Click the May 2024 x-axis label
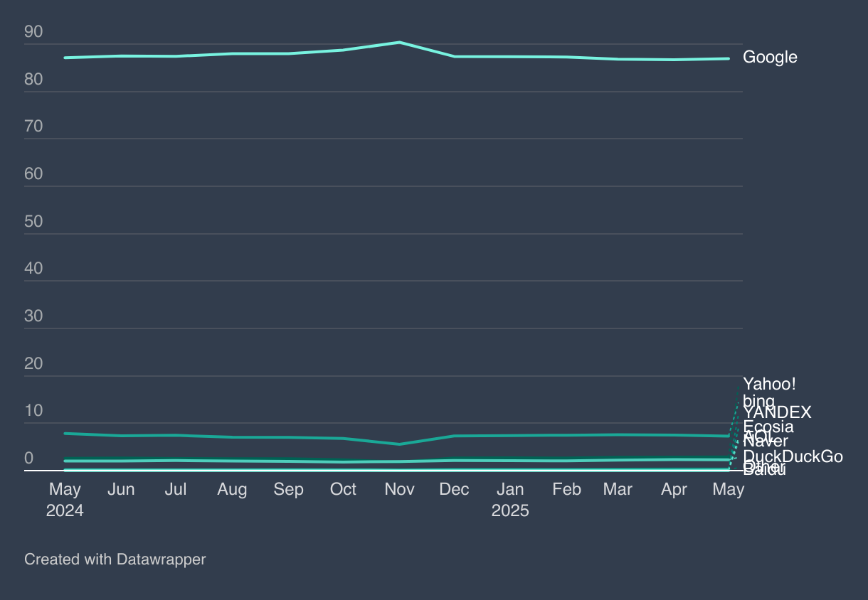This screenshot has width=868, height=600. coord(65,500)
